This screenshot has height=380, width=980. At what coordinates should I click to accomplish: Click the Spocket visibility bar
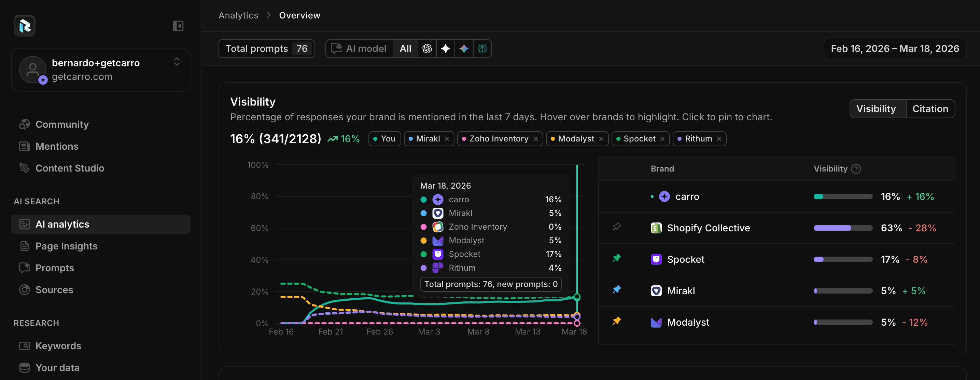coord(843,259)
